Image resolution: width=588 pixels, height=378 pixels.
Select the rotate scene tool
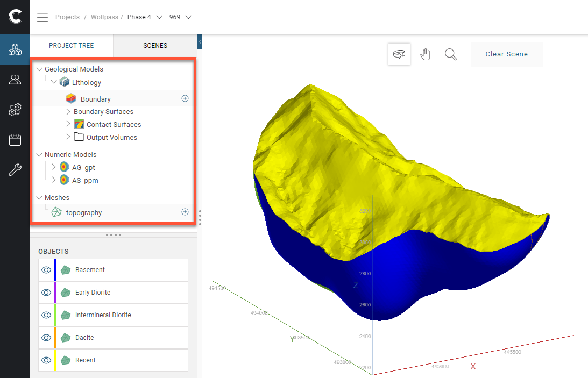click(399, 54)
